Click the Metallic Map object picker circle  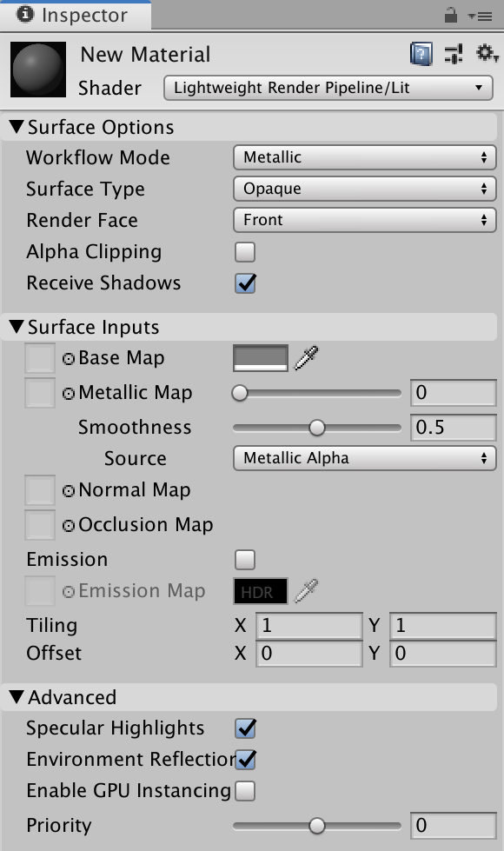70,392
